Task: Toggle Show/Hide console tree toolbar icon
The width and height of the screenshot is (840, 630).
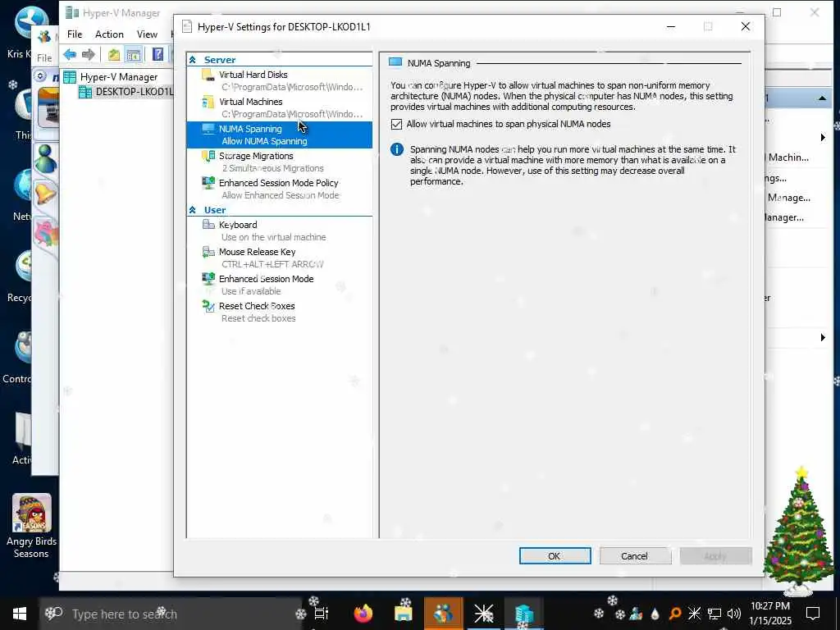Action: (134, 54)
